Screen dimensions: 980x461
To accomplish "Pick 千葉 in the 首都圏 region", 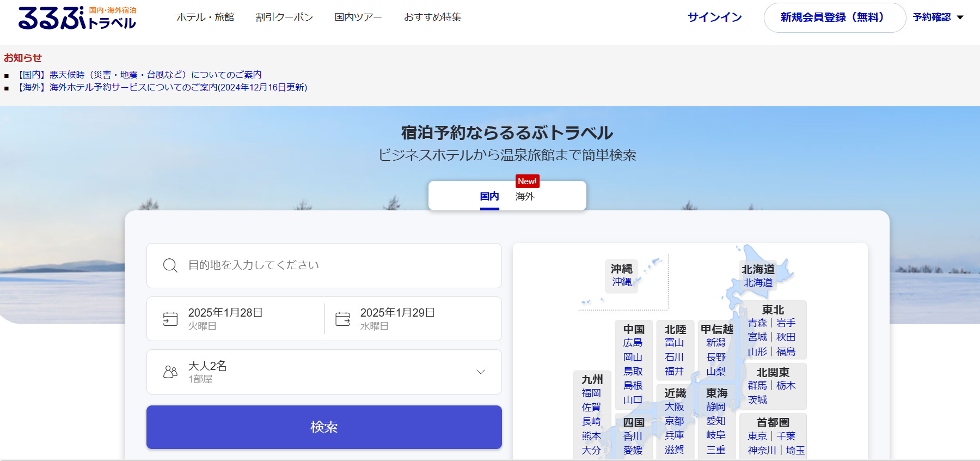I will 786,436.
